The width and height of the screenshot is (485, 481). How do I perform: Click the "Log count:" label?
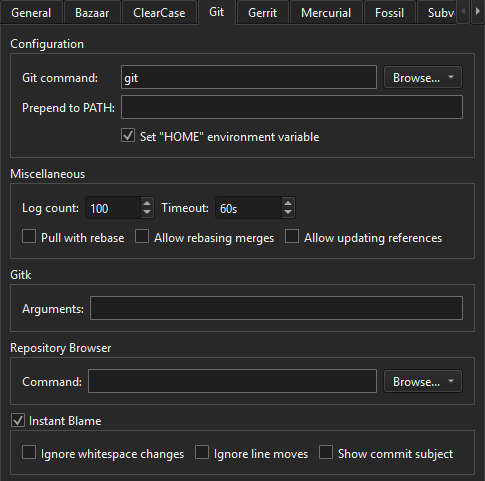tap(50, 208)
